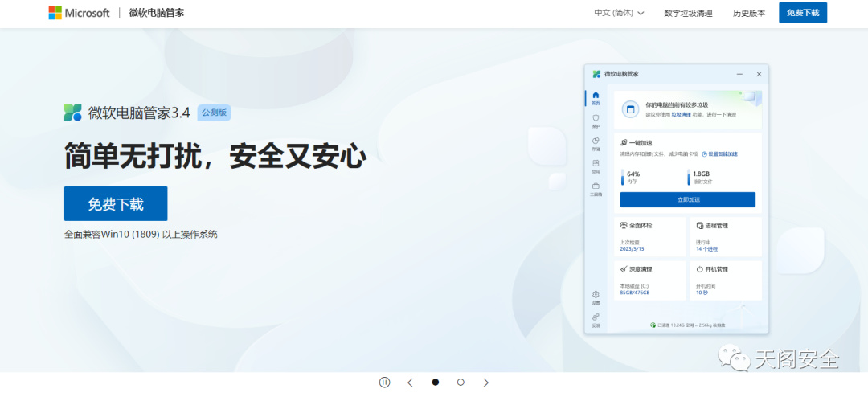Open the 进程管理 card
868x397 pixels.
726,237
